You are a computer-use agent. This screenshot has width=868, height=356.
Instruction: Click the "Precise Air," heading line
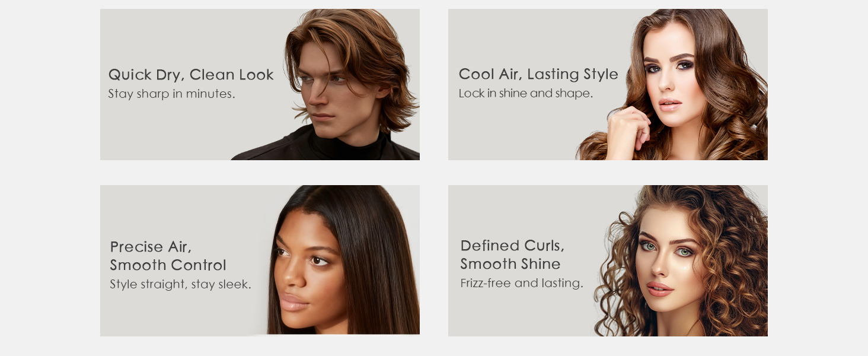click(151, 247)
